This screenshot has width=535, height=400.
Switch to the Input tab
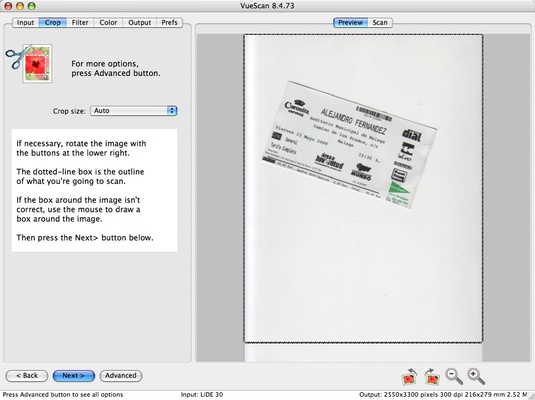coord(25,23)
